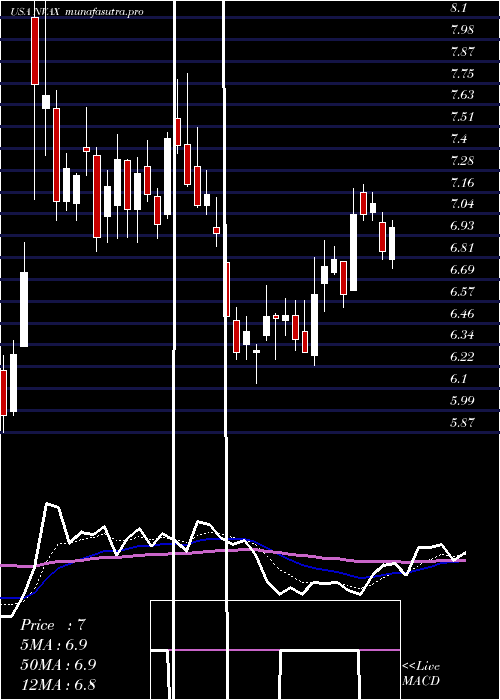This screenshot has width=500, height=700.
Task: Click the 12MA : 6.8 readout
Action: click(x=58, y=684)
